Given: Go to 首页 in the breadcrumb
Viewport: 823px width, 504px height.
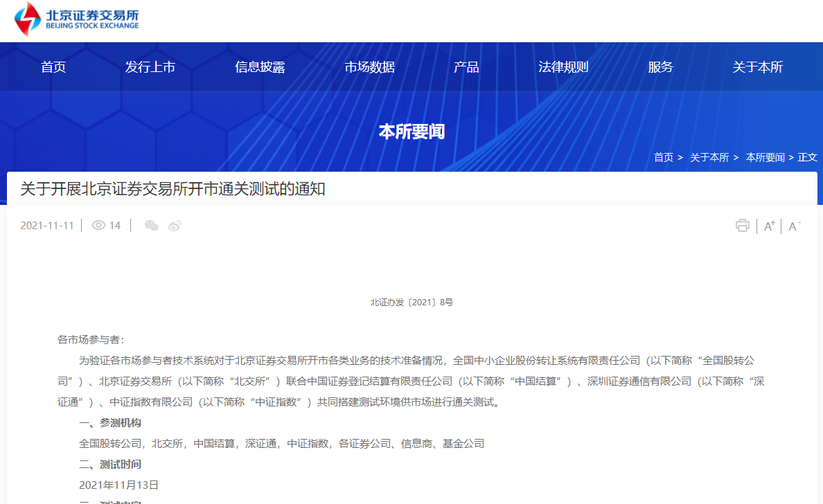Looking at the screenshot, I should point(664,157).
